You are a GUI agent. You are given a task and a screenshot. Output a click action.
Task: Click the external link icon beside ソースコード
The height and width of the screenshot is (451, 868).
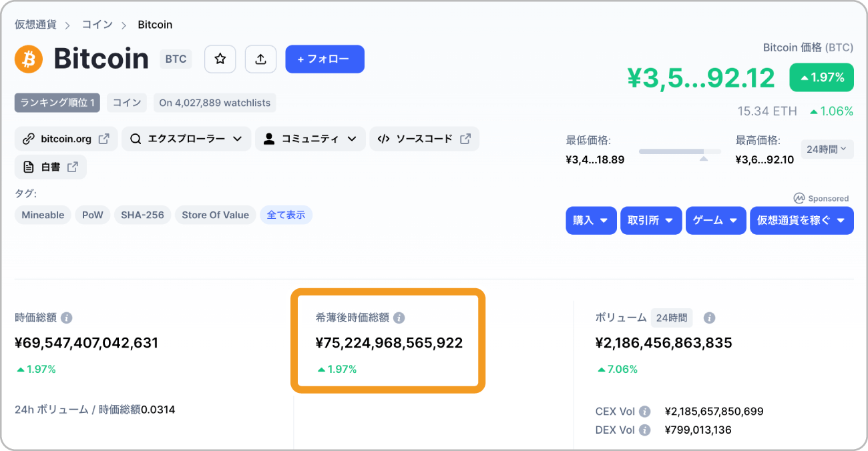[x=465, y=139]
